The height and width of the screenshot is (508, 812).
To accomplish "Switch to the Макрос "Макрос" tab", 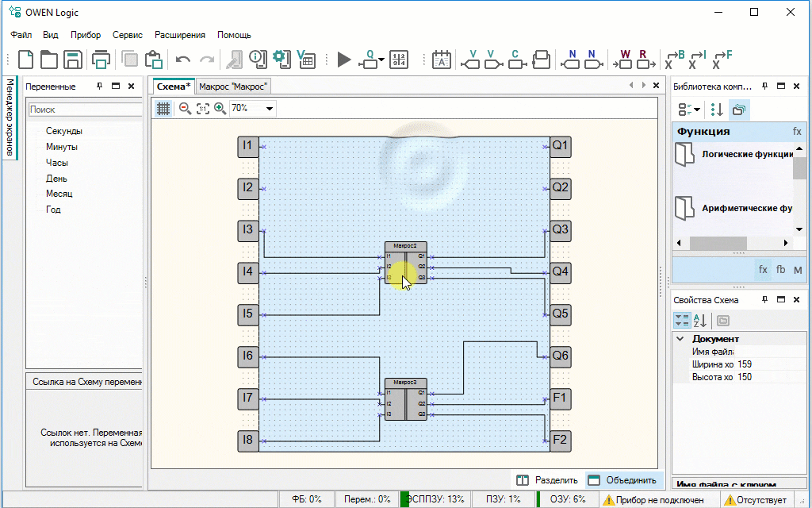I will coord(233,87).
